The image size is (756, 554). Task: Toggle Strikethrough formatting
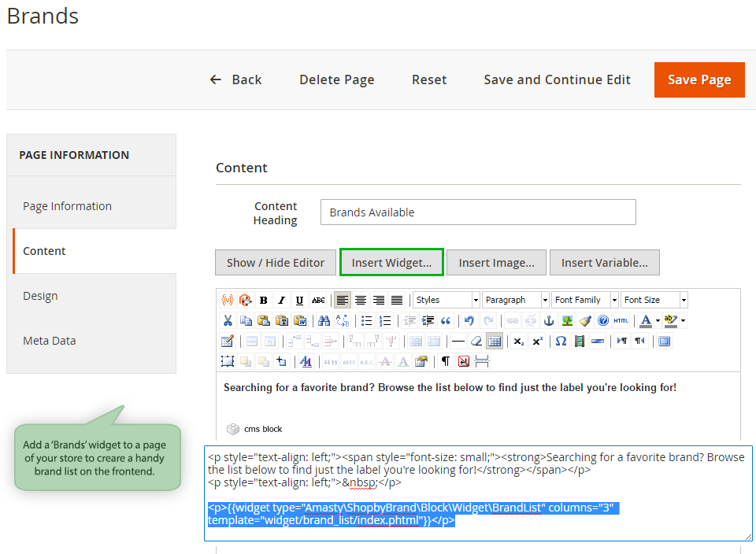[317, 300]
